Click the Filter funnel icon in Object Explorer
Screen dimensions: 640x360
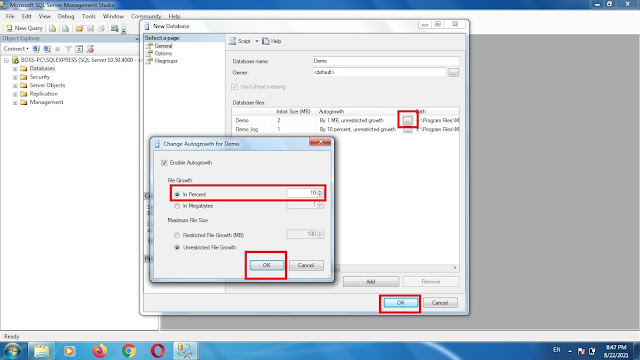68,49
